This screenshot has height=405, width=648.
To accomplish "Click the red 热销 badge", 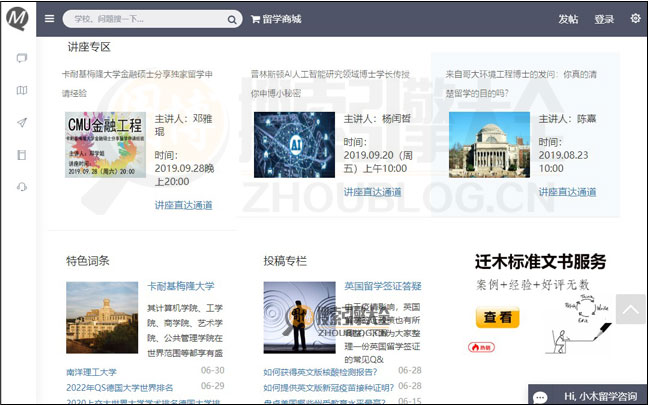I will (x=481, y=347).
